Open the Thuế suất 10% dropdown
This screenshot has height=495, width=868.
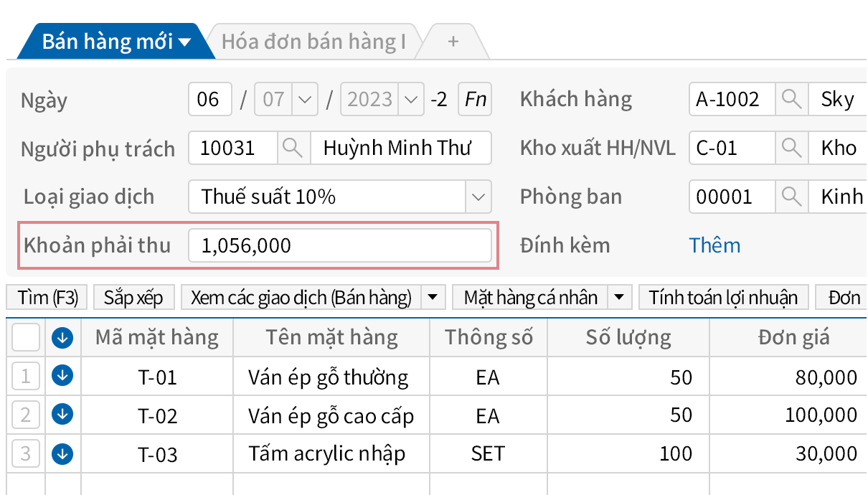(478, 197)
